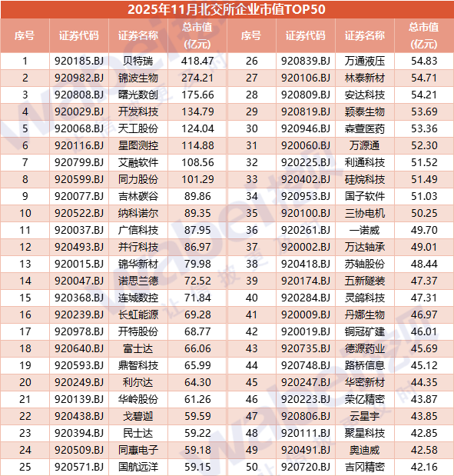
Task: Click the name 富士达
Action: point(138,349)
